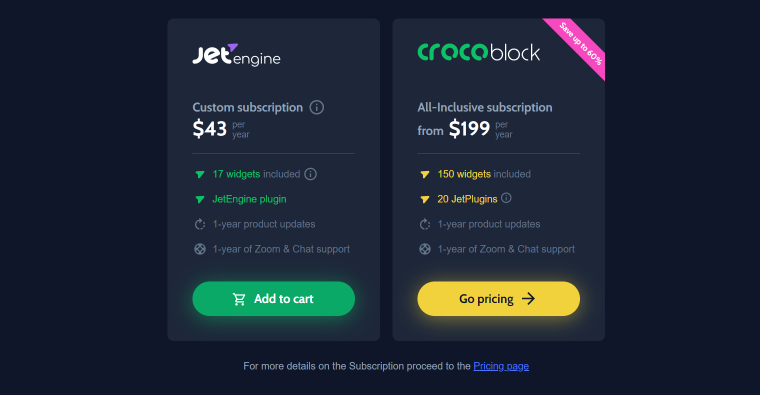Viewport: 760px width, 395px height.
Task: Open info icon beside Custom subscription
Action: click(317, 107)
